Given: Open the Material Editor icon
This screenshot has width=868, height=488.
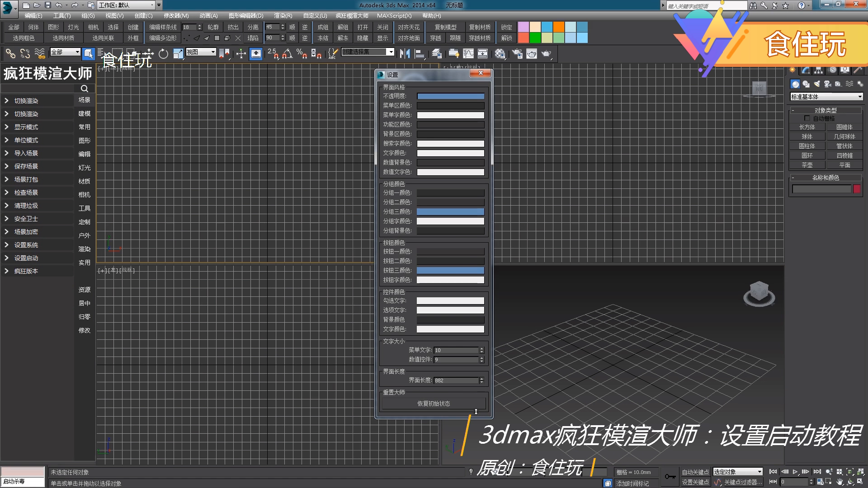Looking at the screenshot, I should 500,54.
